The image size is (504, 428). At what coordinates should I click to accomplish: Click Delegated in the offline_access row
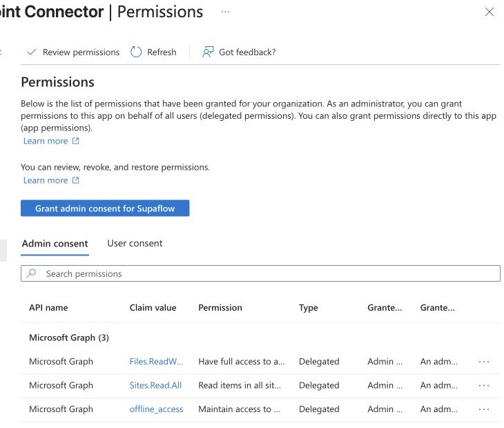click(x=319, y=409)
